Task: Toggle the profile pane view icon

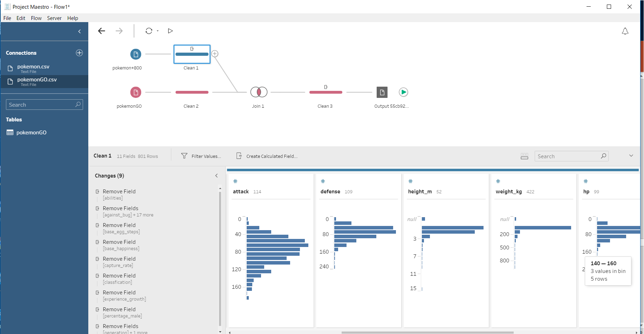Action: pyautogui.click(x=525, y=156)
